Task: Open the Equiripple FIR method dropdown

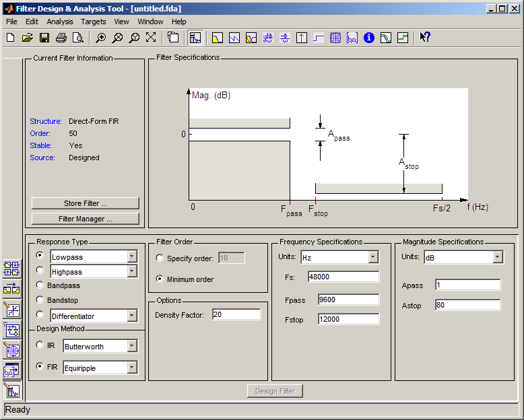Action: 131,367
